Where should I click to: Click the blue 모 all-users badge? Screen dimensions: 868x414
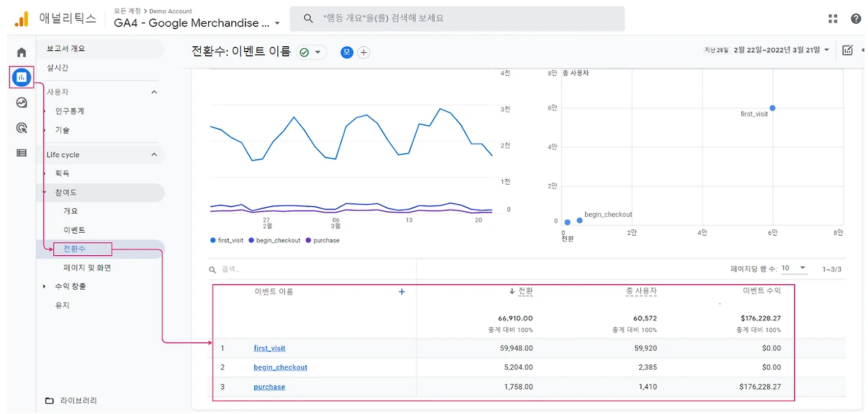pyautogui.click(x=347, y=52)
